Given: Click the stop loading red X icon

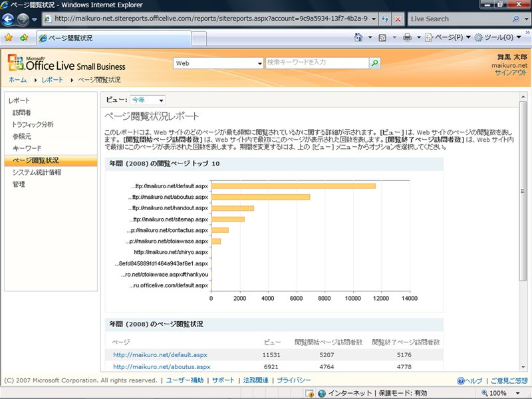Looking at the screenshot, I should click(398, 19).
